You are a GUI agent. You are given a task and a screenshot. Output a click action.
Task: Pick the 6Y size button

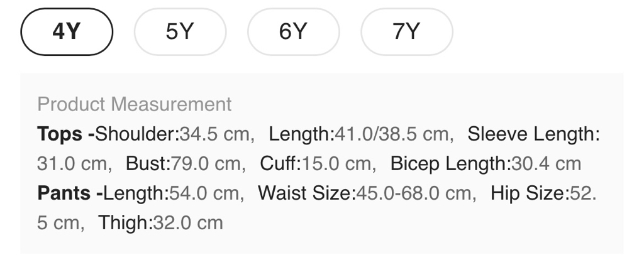click(x=293, y=31)
